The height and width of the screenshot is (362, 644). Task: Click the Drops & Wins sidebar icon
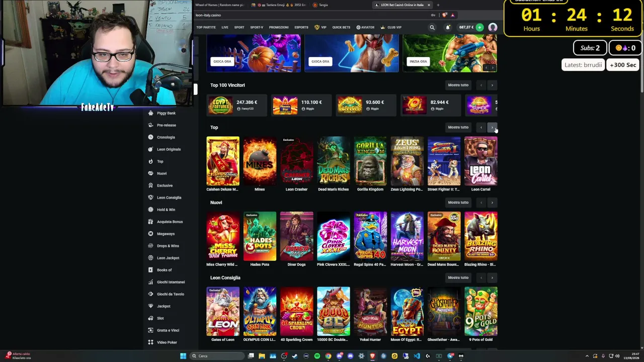151,246
